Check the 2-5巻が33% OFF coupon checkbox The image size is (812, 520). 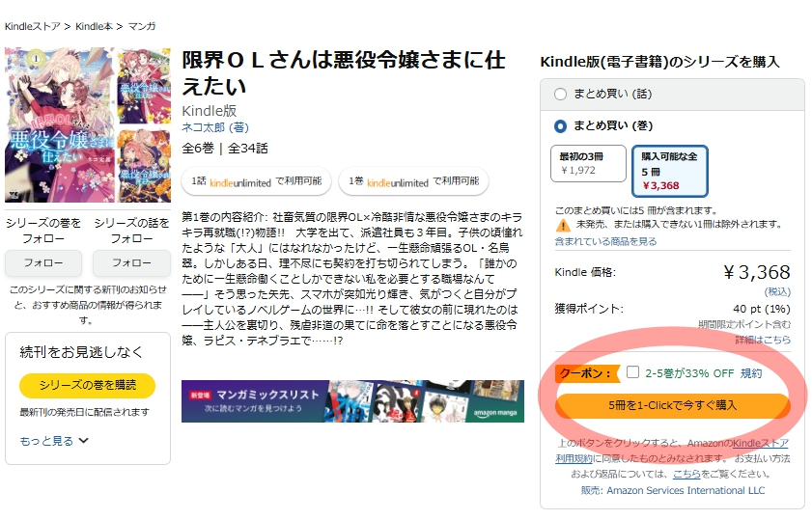(632, 372)
